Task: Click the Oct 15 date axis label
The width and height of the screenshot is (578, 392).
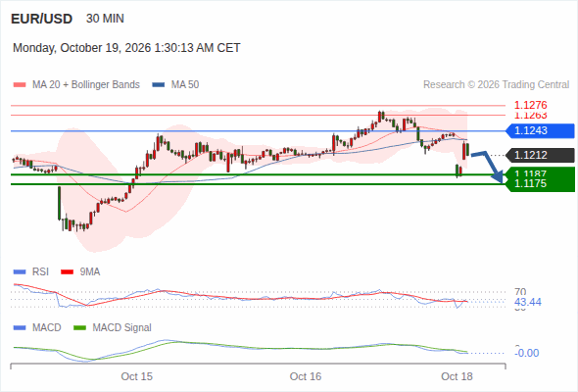Action: click(x=137, y=376)
